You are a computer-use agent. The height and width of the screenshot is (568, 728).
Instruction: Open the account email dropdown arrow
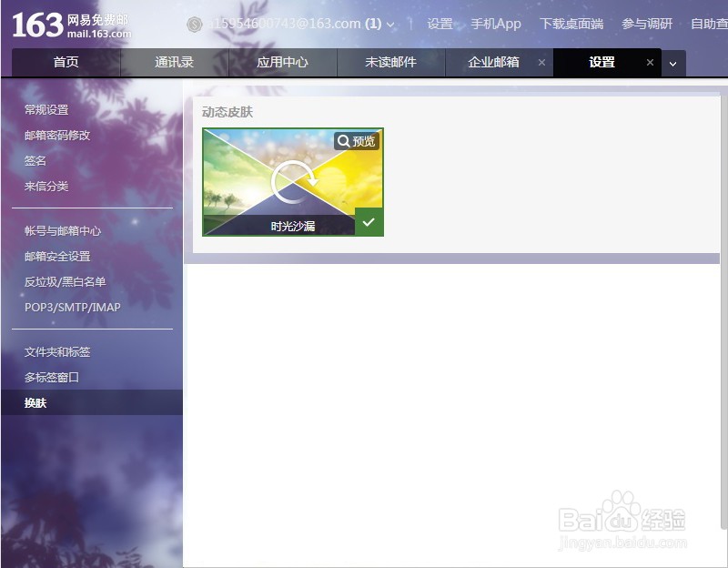coord(389,25)
